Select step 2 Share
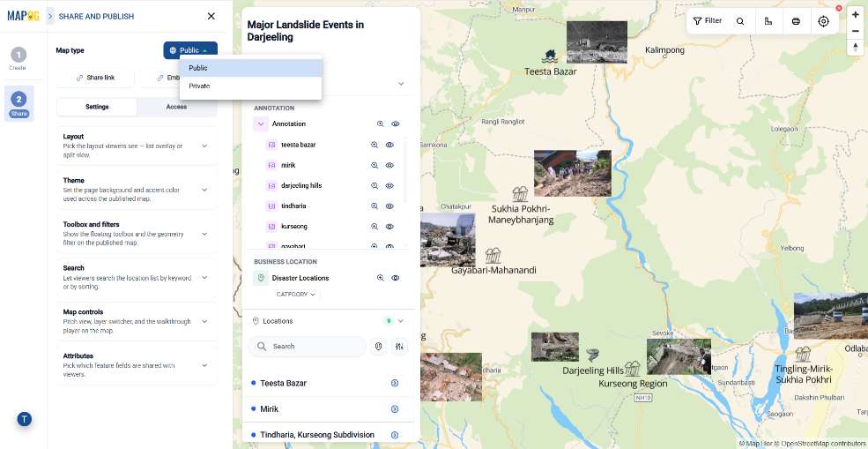This screenshot has height=449, width=868. pyautogui.click(x=19, y=104)
